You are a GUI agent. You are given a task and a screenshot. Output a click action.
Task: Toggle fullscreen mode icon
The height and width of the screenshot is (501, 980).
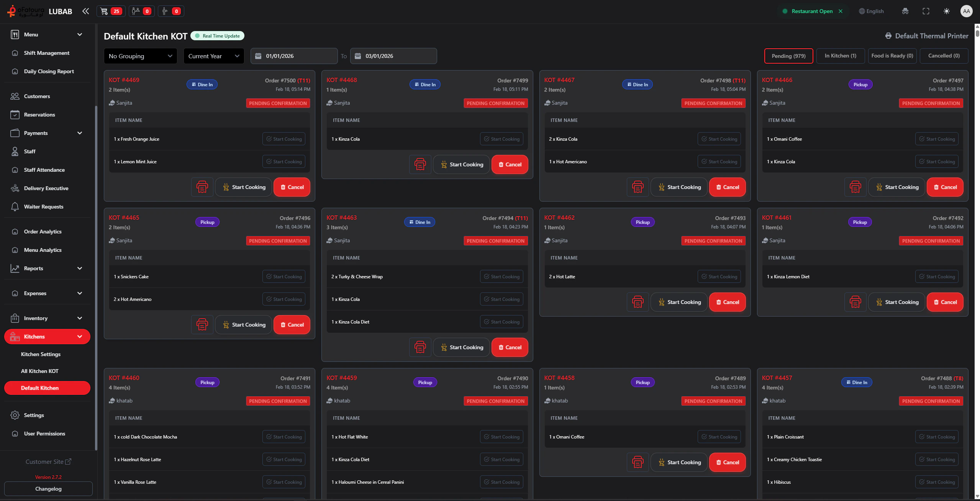tap(926, 11)
